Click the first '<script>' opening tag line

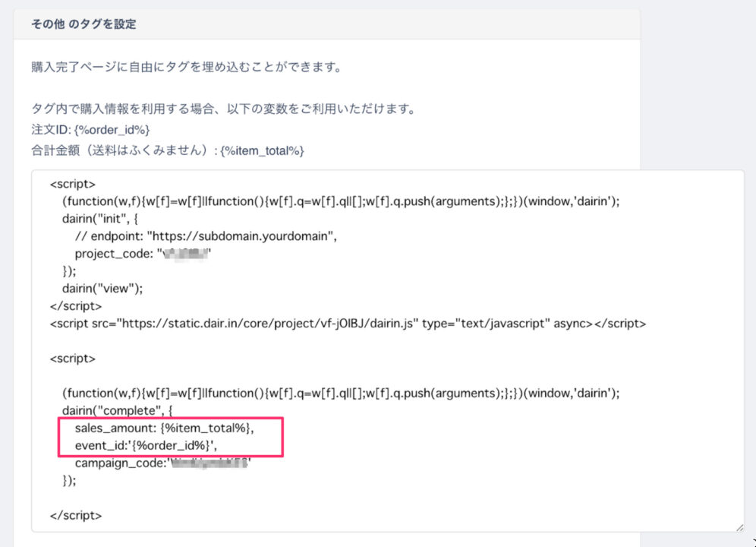coord(73,184)
